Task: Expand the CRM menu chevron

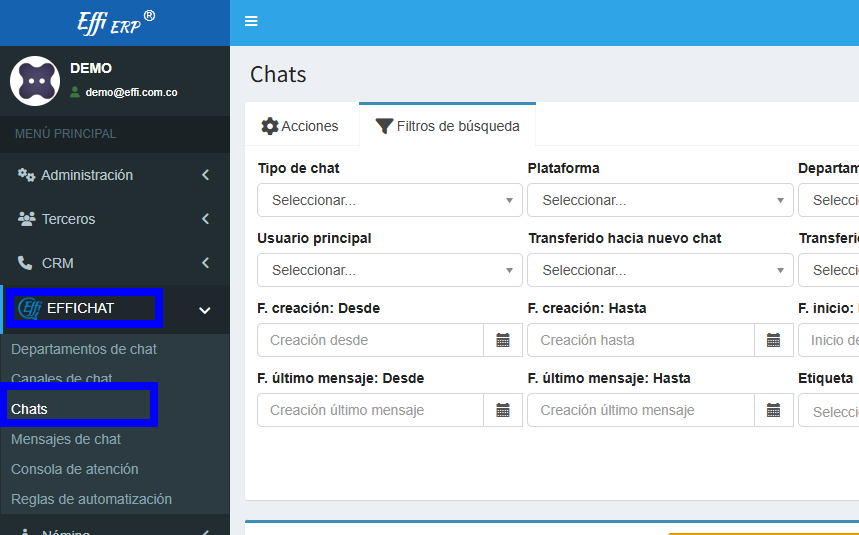Action: click(x=205, y=263)
